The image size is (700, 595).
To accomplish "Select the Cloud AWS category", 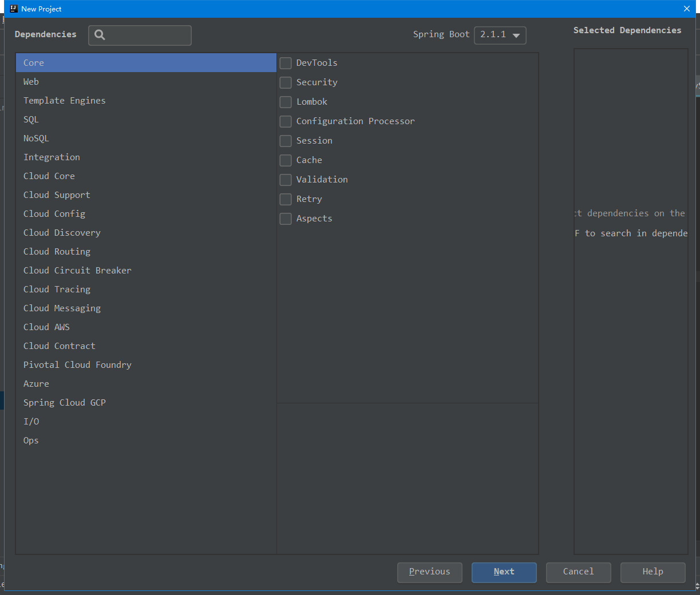I will click(x=146, y=327).
